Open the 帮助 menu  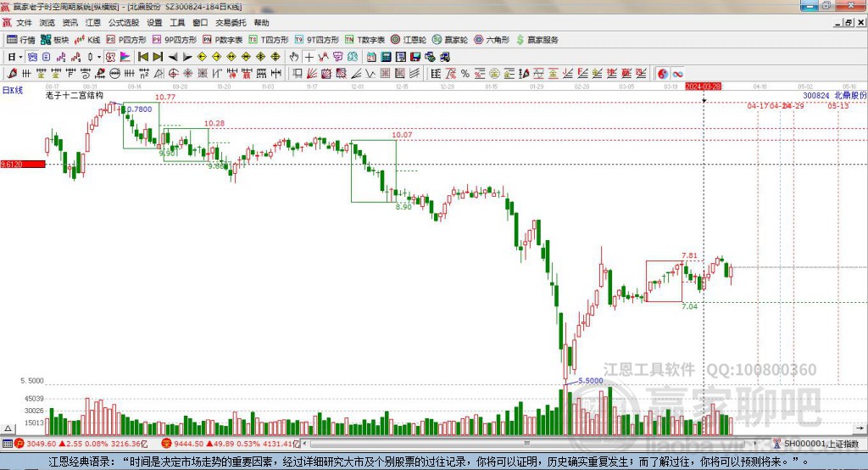tap(261, 23)
